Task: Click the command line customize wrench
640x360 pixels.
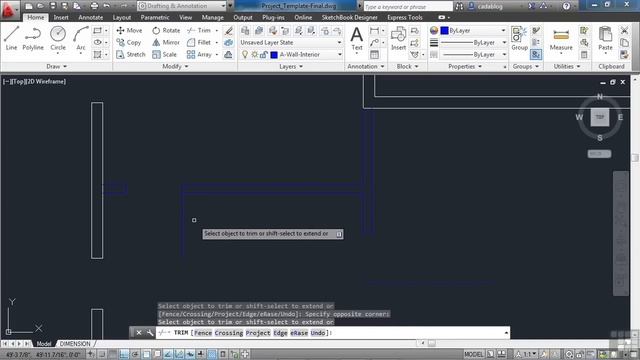Action: click(x=150, y=333)
